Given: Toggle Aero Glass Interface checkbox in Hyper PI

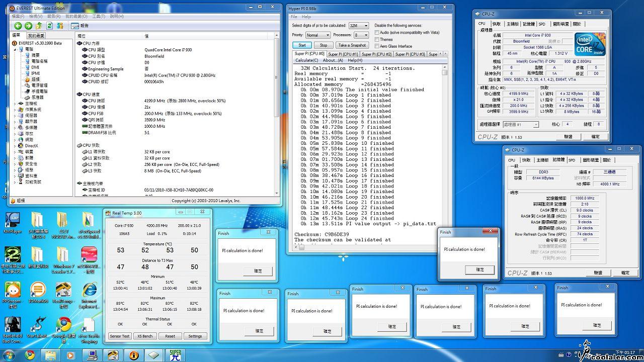Looking at the screenshot, I should point(377,46).
